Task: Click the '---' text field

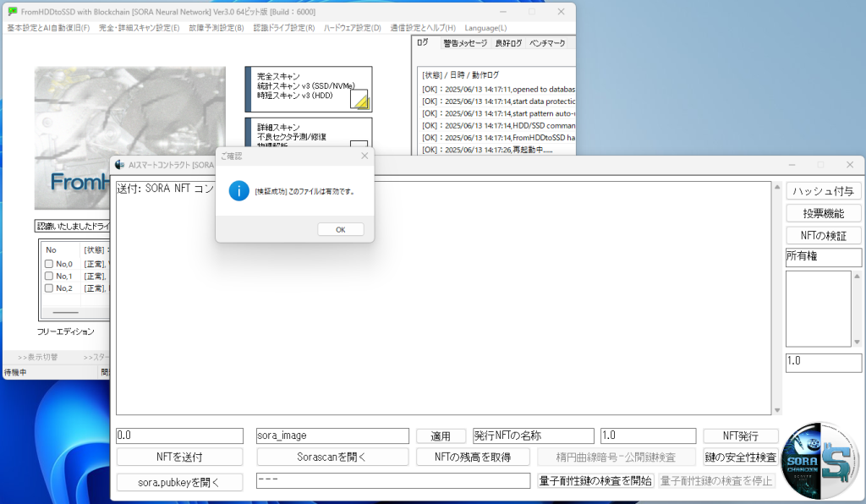Action: tap(393, 480)
